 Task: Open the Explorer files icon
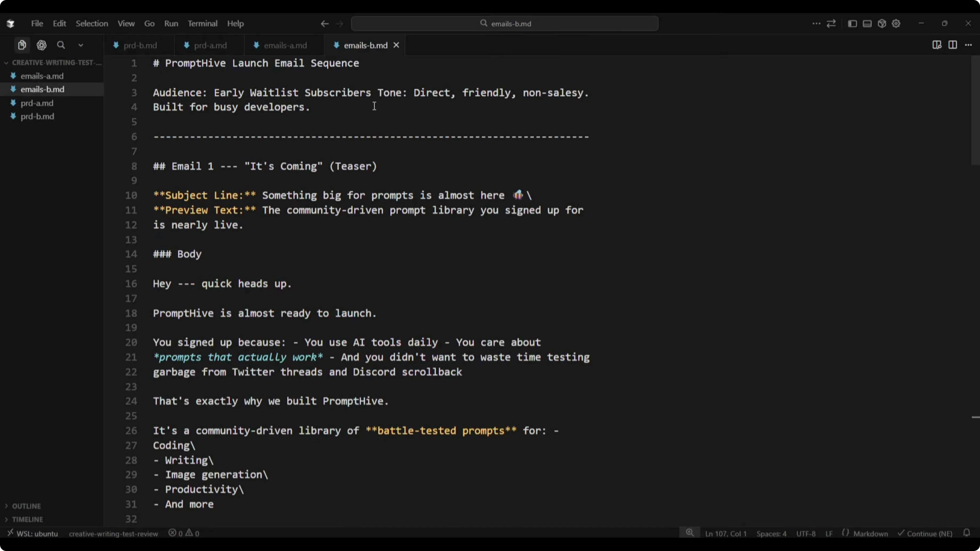pyautogui.click(x=22, y=45)
